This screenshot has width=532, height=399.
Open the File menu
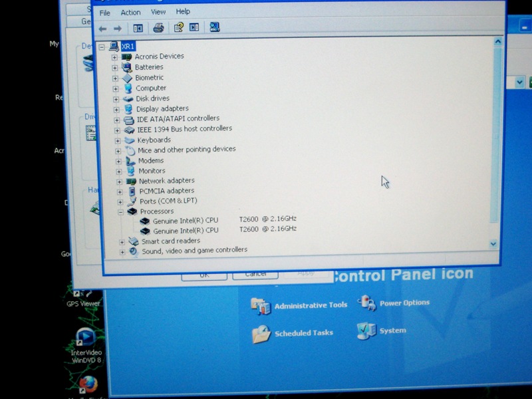coord(104,13)
